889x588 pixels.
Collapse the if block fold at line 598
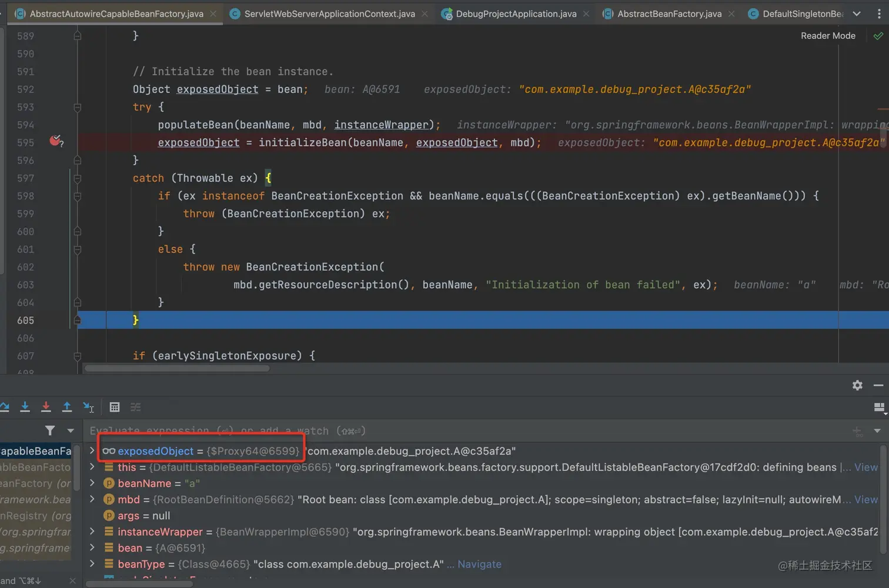(x=77, y=196)
